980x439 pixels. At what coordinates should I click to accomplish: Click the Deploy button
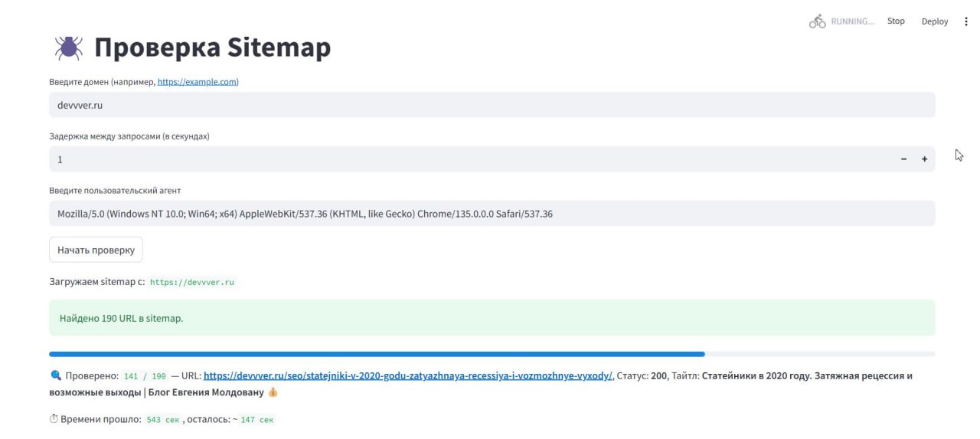[x=935, y=21]
